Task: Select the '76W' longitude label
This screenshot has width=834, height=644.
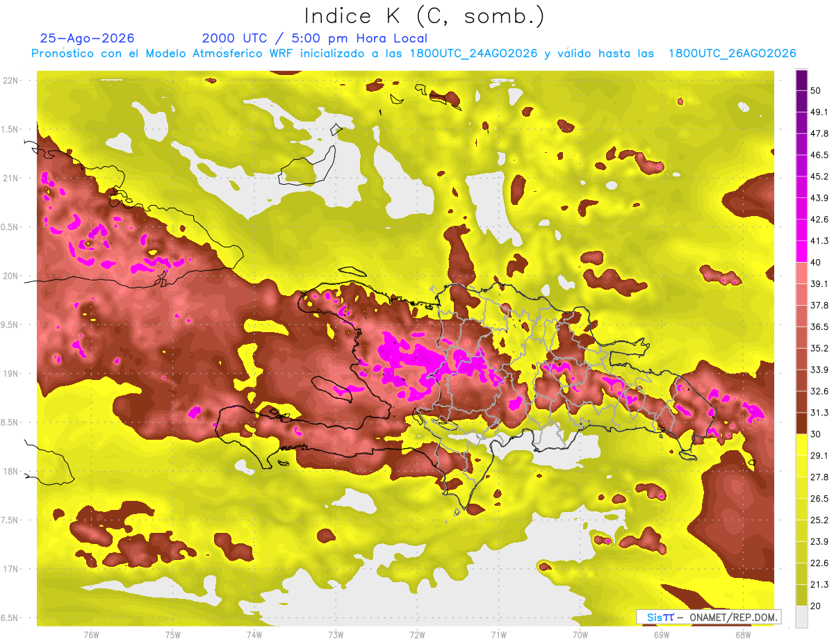Action: tap(91, 634)
